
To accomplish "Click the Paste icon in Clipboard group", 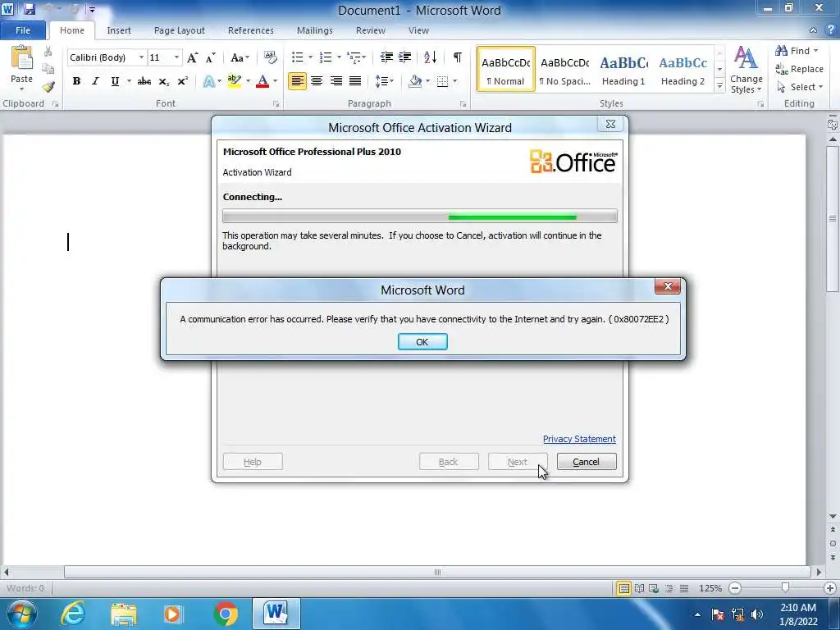I will click(x=21, y=58).
